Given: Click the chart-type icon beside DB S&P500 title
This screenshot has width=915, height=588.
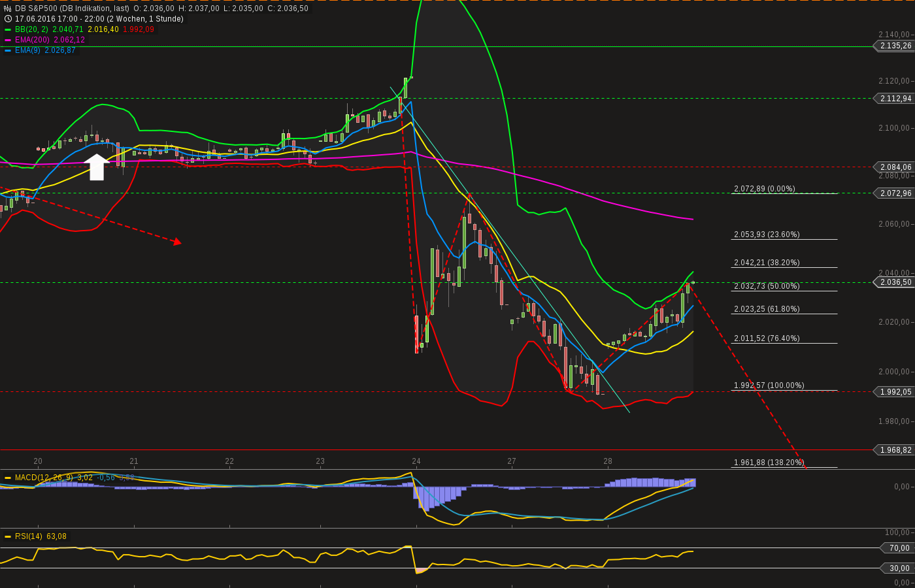Looking at the screenshot, I should (x=8, y=8).
